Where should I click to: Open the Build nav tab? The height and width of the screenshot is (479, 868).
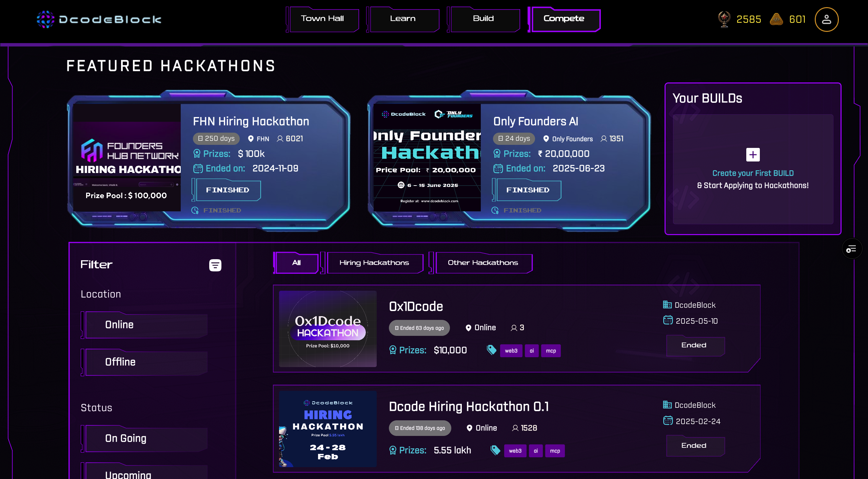(484, 19)
